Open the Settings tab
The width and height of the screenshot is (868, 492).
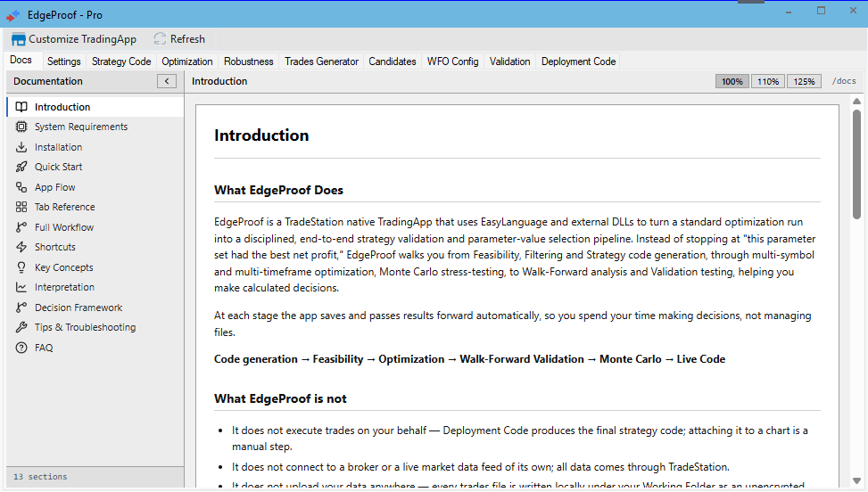click(x=63, y=61)
